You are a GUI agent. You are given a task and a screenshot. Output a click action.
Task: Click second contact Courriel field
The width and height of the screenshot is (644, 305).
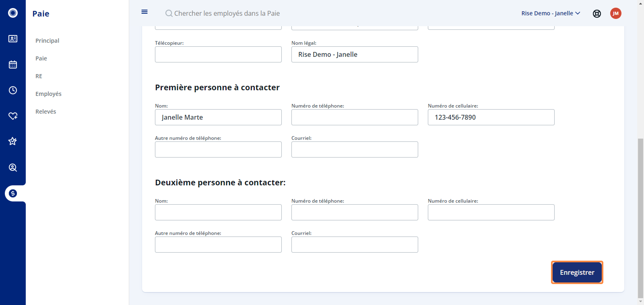point(354,244)
